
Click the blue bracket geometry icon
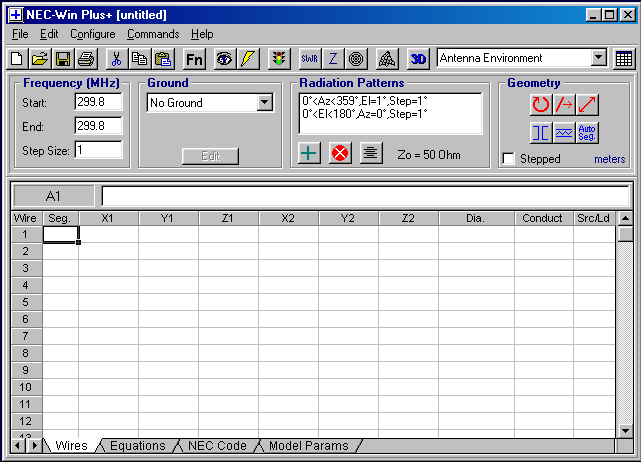(540, 132)
